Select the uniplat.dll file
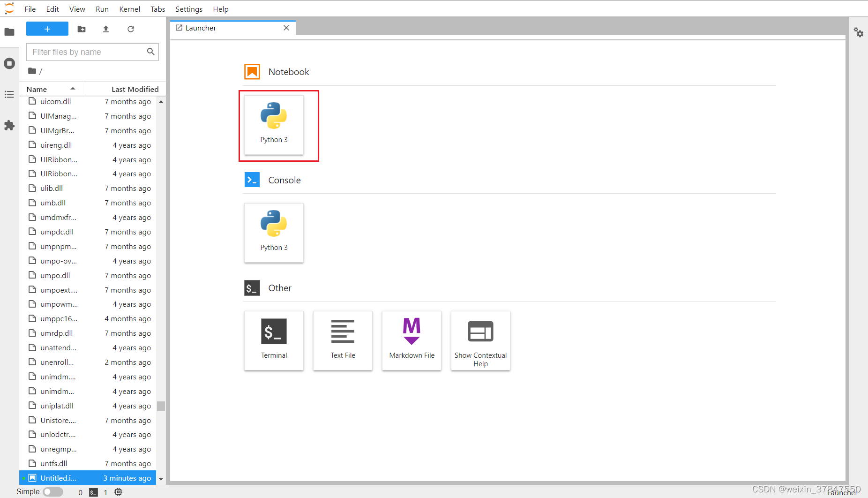 click(x=88, y=406)
